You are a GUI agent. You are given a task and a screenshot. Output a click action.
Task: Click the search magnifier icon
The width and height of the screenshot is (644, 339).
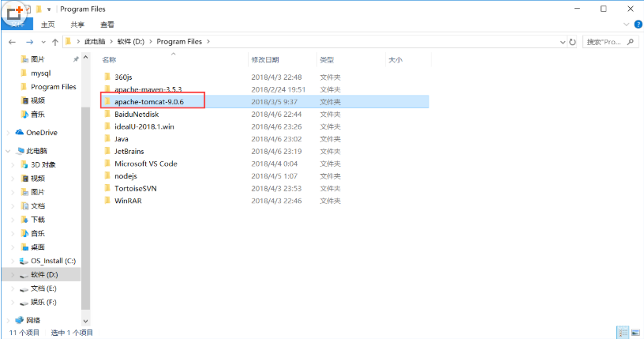[x=631, y=42]
